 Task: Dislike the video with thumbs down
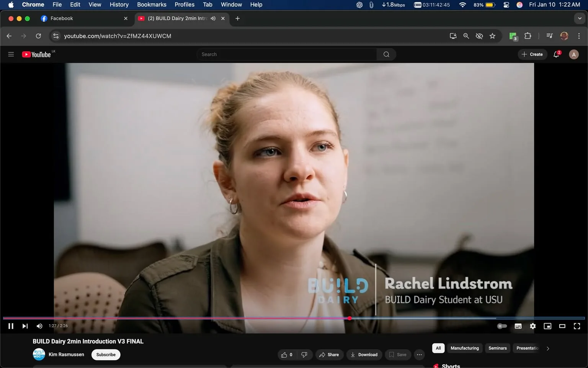click(304, 355)
